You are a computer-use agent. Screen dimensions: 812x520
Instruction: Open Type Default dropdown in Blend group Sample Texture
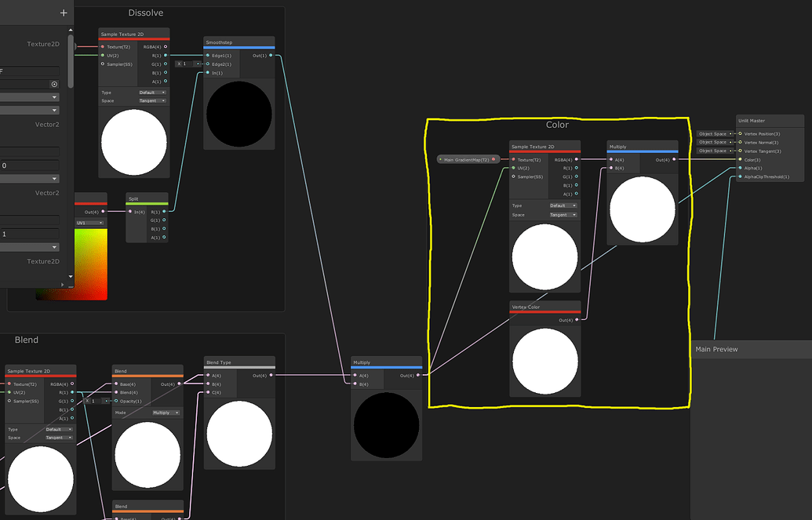click(x=59, y=429)
